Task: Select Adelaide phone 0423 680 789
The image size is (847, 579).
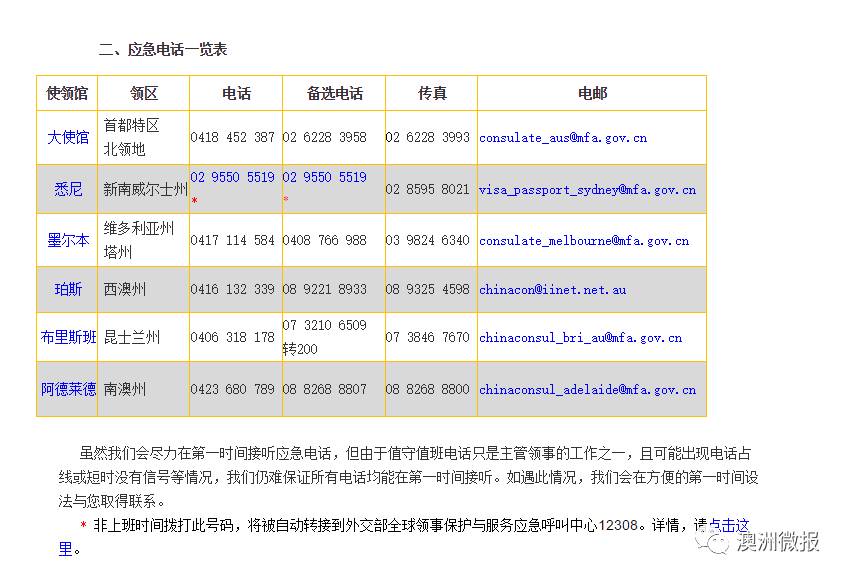Action: [x=232, y=389]
